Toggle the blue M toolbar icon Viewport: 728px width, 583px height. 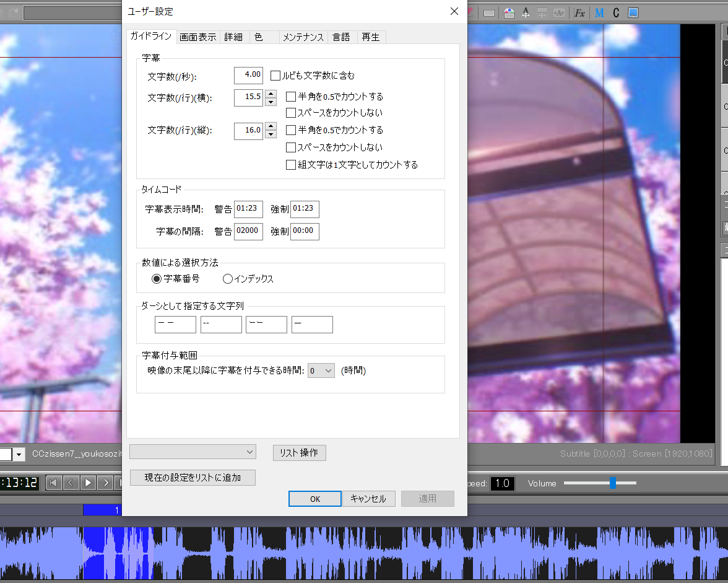click(x=599, y=13)
